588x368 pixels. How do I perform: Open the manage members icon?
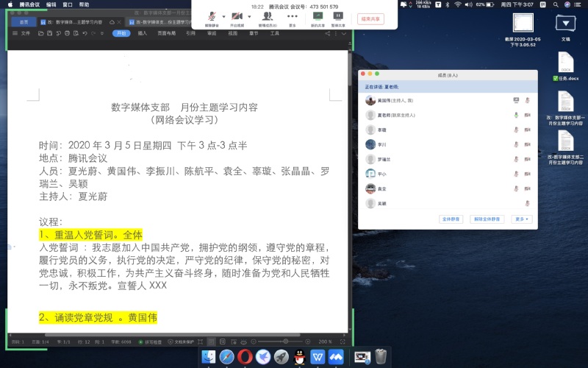[268, 17]
